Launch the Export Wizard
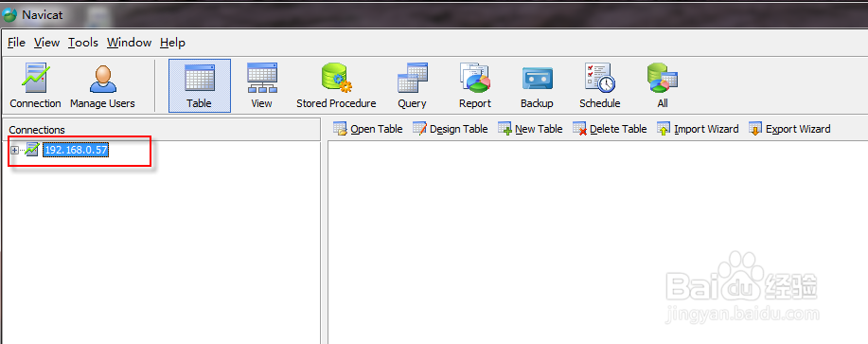This screenshot has width=868, height=344. click(789, 129)
